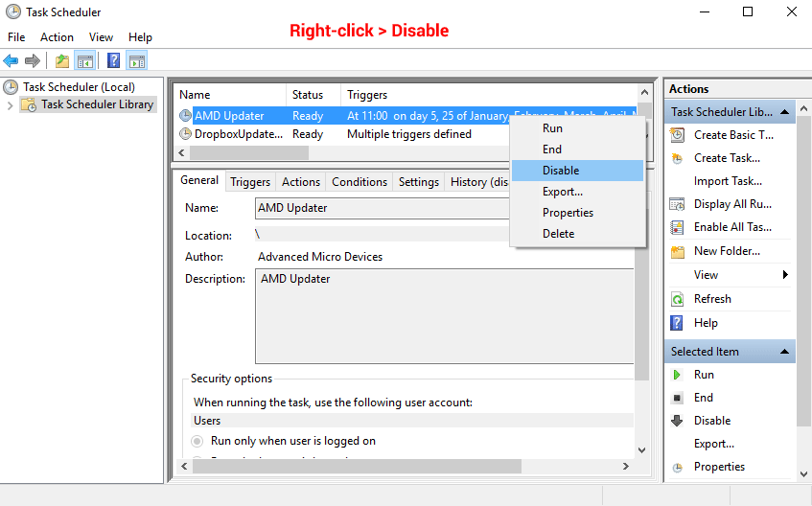Click the Triggers column header

(489, 95)
